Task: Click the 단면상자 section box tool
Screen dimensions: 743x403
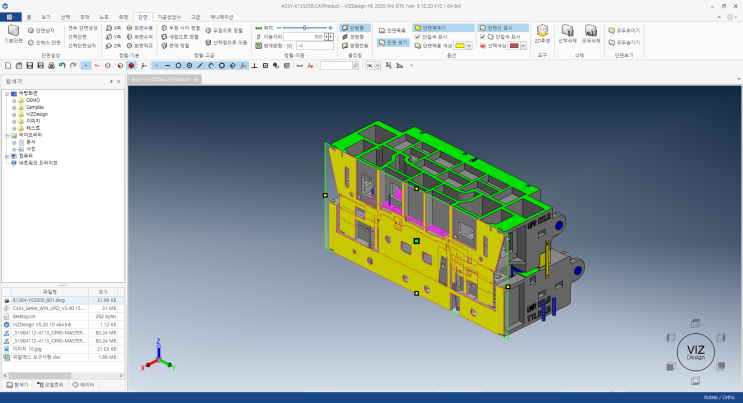Action: pos(41,30)
